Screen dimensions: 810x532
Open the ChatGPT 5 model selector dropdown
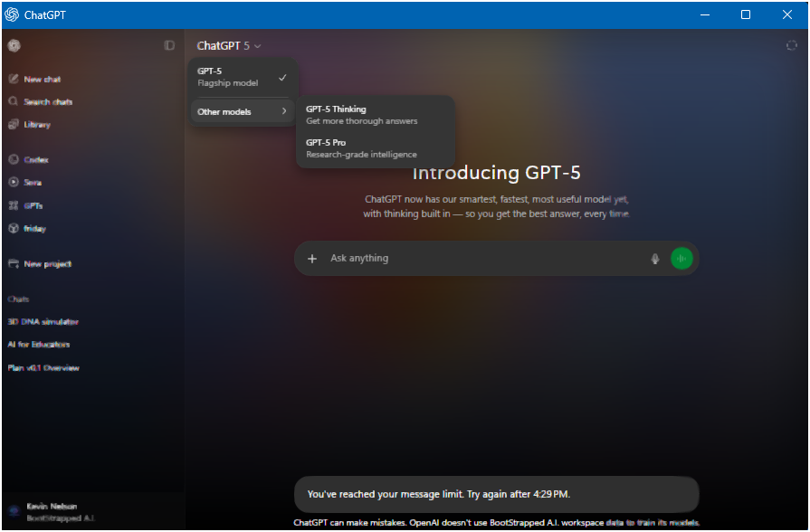point(229,45)
